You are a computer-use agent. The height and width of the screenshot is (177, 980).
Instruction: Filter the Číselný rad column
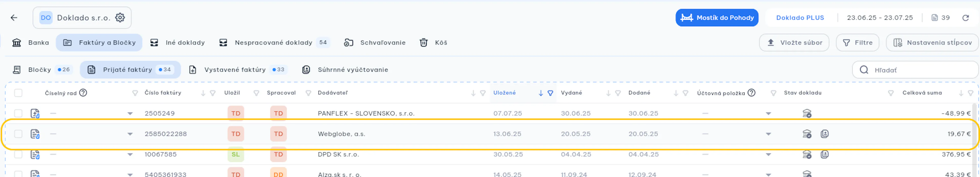(x=135, y=93)
